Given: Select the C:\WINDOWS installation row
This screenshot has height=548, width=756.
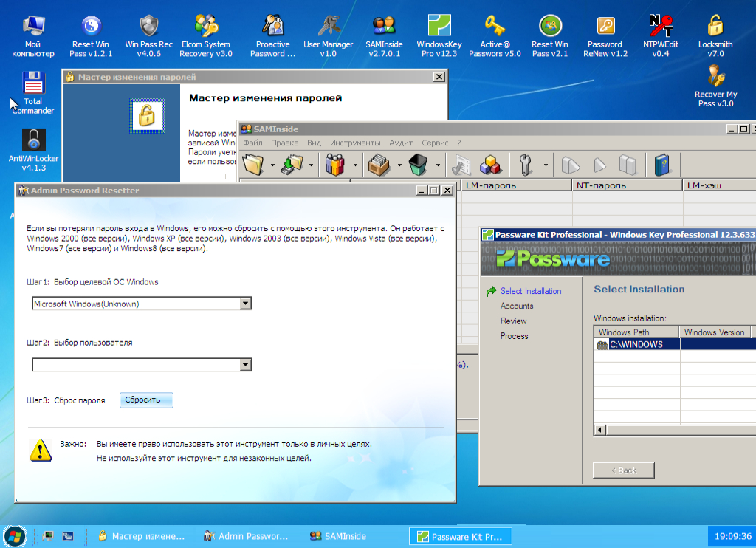Looking at the screenshot, I should (673, 344).
